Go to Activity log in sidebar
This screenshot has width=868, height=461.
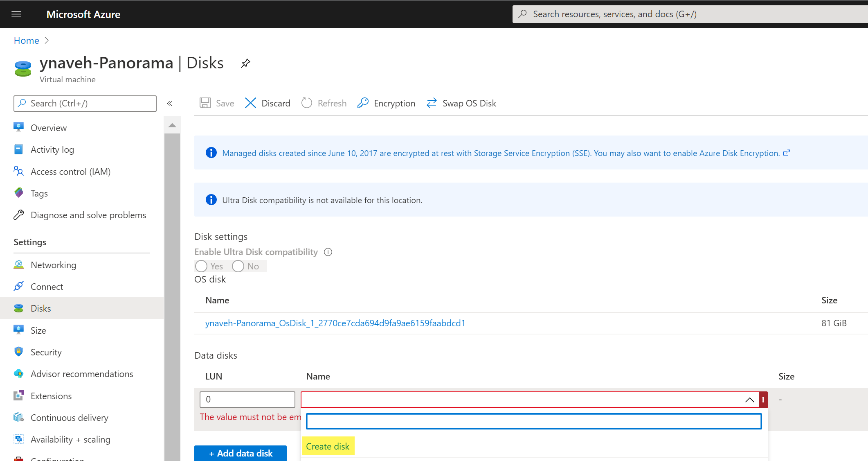tap(52, 149)
